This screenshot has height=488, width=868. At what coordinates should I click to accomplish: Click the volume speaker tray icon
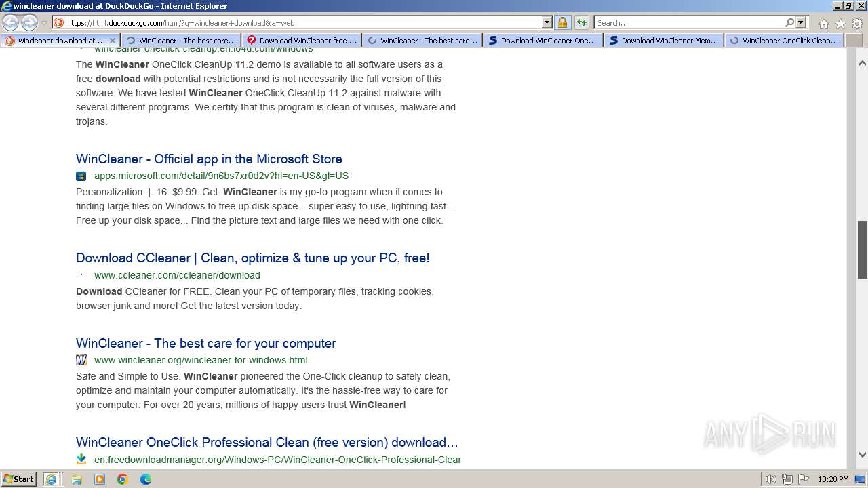771,479
